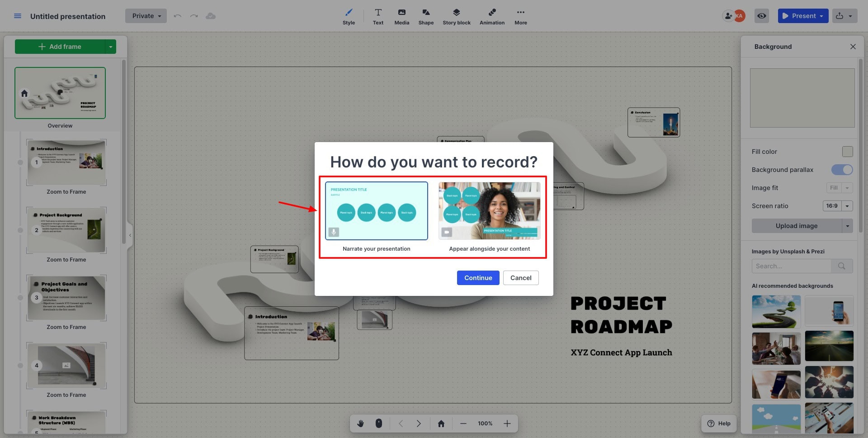Open the More options menu
The image size is (868, 438).
pyautogui.click(x=521, y=16)
